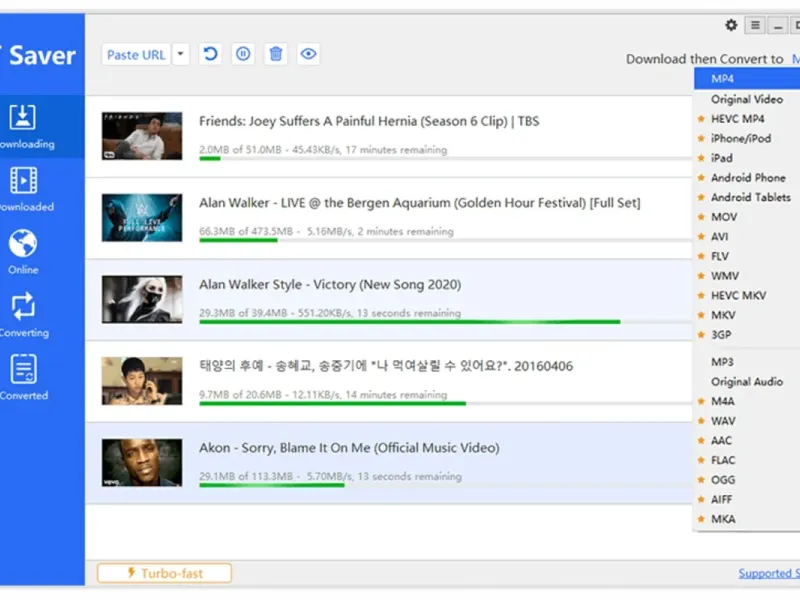Select title 'Akon - Sorry, Blame It On Me'
This screenshot has width=800, height=600.
pos(349,448)
